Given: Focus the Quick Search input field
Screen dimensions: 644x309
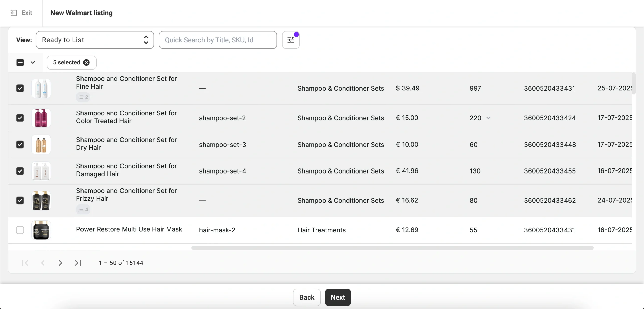Looking at the screenshot, I should [x=218, y=40].
